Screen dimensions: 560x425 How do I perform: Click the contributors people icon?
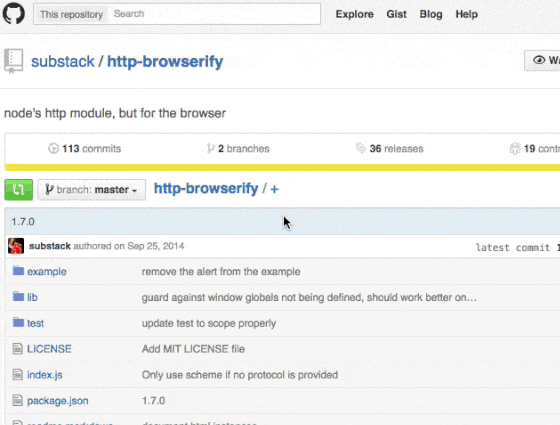tap(515, 148)
